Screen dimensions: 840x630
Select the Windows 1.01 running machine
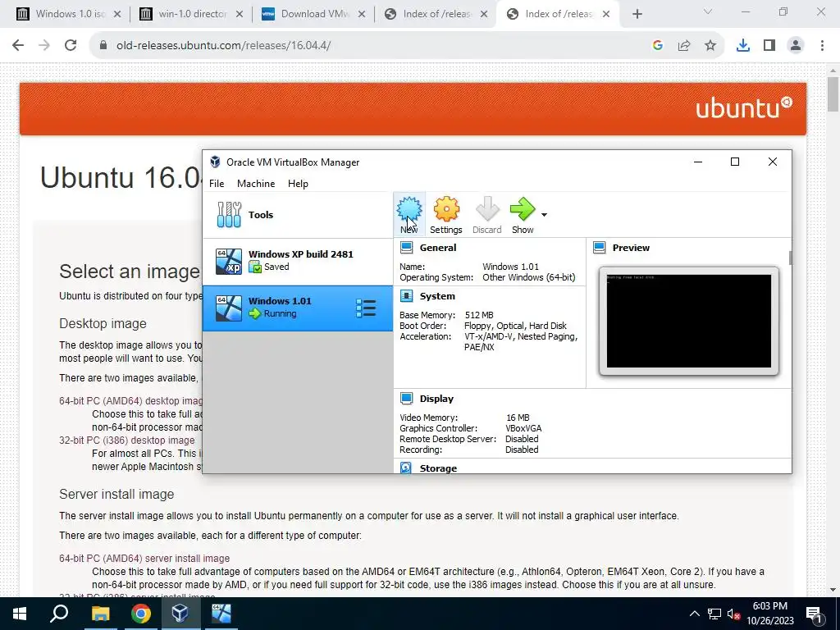[x=298, y=308]
